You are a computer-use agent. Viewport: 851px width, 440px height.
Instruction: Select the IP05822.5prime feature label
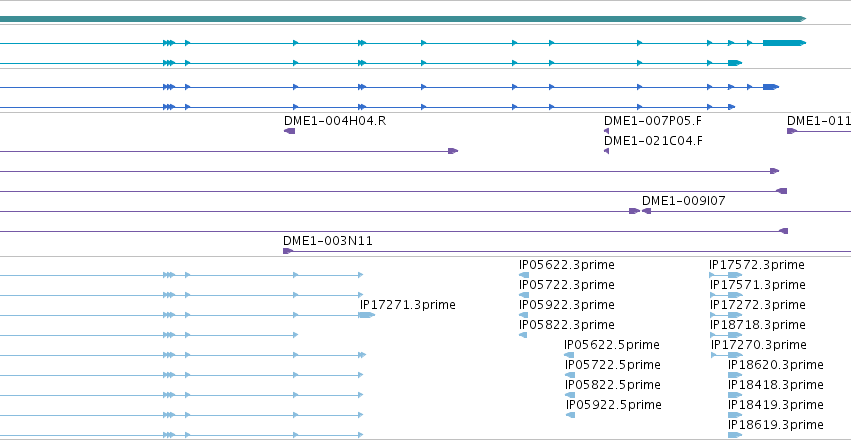[612, 385]
